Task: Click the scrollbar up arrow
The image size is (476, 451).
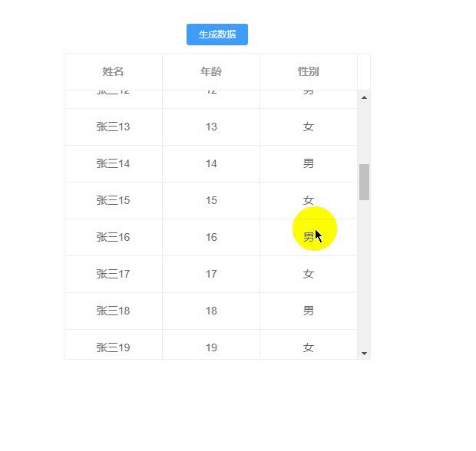Action: tap(364, 97)
